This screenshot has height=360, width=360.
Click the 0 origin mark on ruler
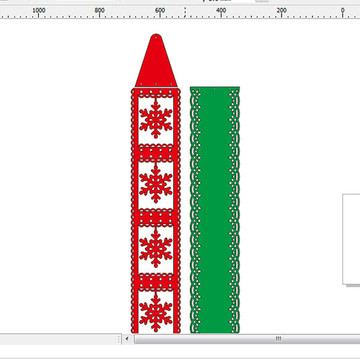(342, 11)
